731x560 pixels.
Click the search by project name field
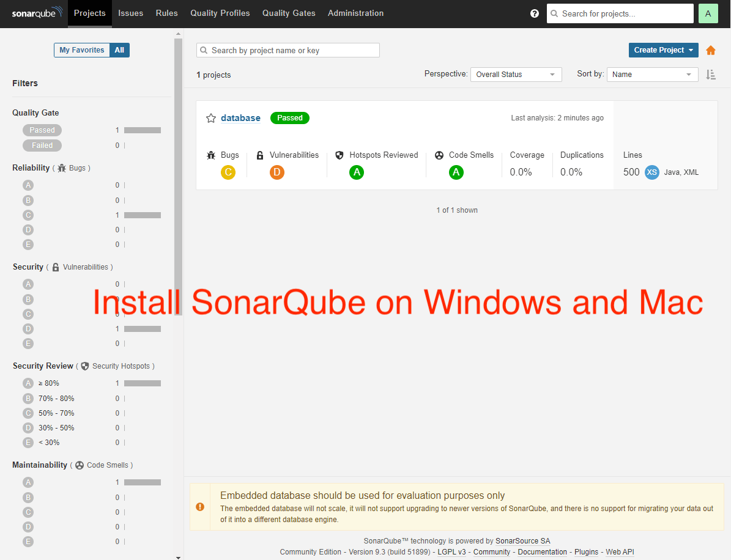[x=288, y=50]
